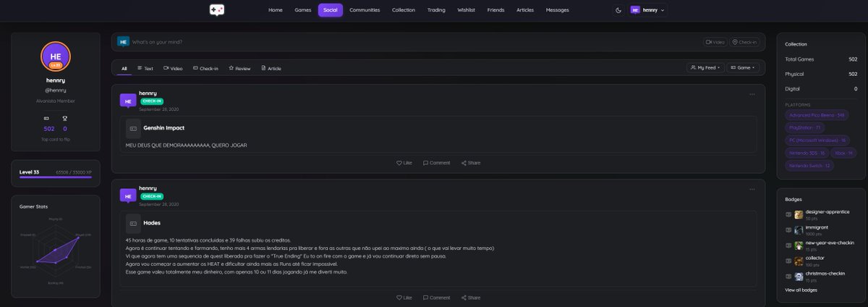Comment on the Hades post
Image resolution: width=868 pixels, height=307 pixels.
pos(436,298)
